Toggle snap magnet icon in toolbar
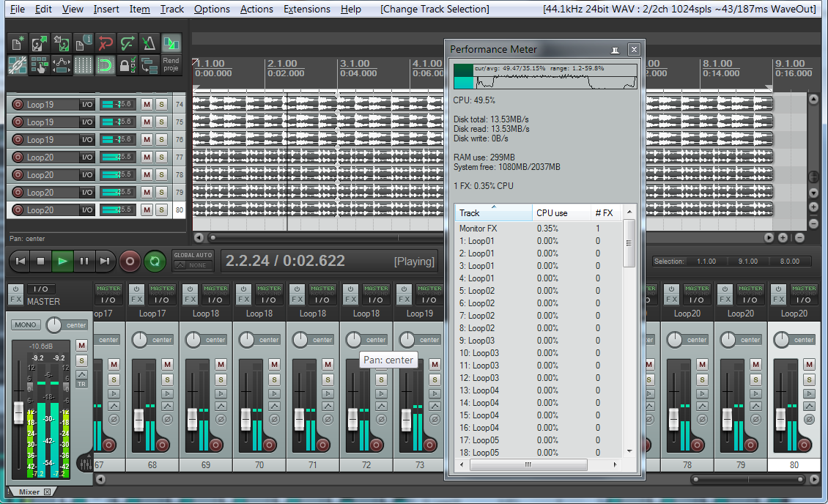This screenshot has width=828, height=504. (106, 66)
